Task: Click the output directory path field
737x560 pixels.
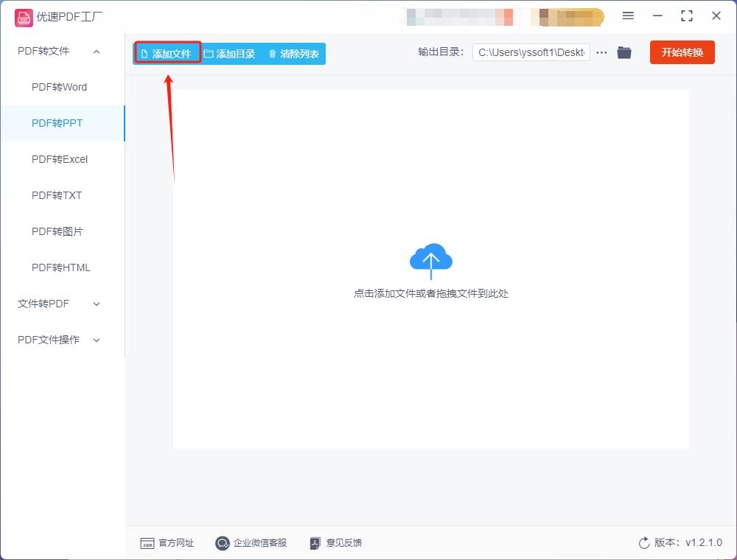Action: coord(531,52)
